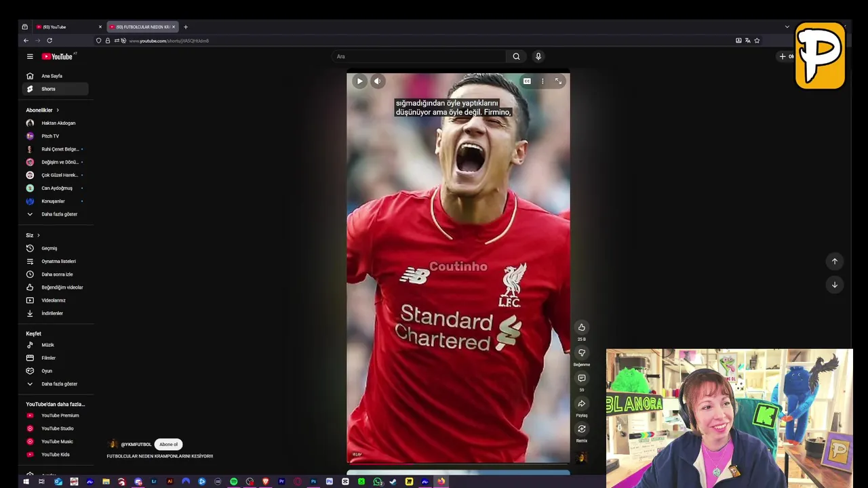Expand subscriptions with Daha fazla göster
Image resolution: width=868 pixels, height=488 pixels.
coord(56,214)
